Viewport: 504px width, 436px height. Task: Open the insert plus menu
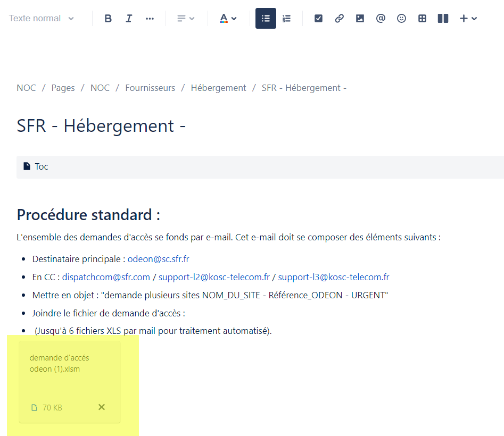(468, 18)
